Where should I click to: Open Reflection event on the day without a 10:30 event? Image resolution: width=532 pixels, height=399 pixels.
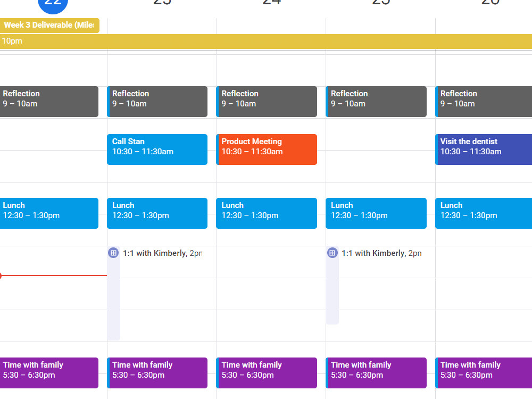coord(376,102)
